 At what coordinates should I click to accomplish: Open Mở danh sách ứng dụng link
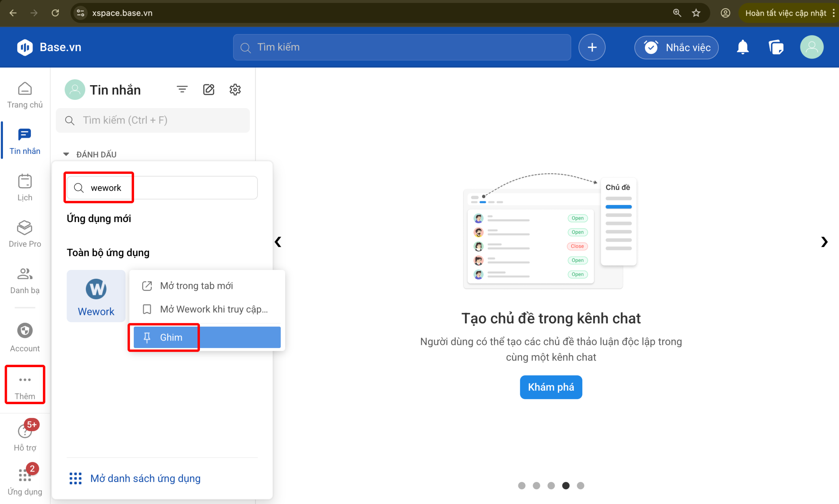[146, 478]
